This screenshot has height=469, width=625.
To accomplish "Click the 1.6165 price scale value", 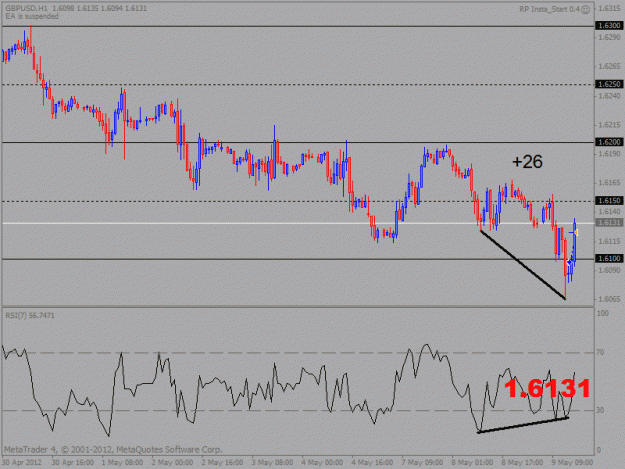I will (609, 183).
